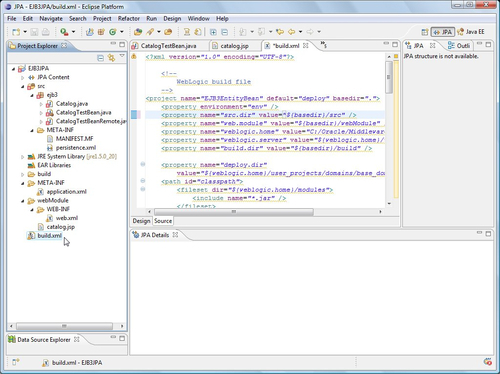Viewport: 500px width, 374px height.
Task: Open Project Explorer view menu triangle
Action: click(122, 56)
